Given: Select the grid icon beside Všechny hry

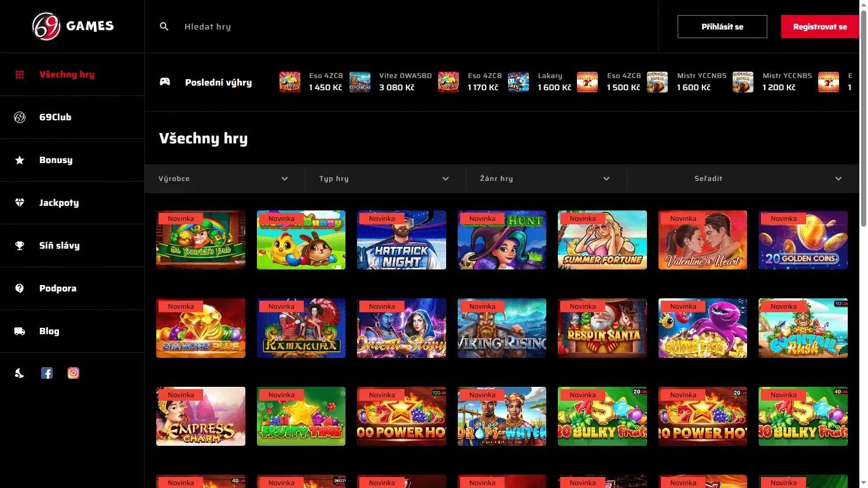Looking at the screenshot, I should (x=19, y=74).
